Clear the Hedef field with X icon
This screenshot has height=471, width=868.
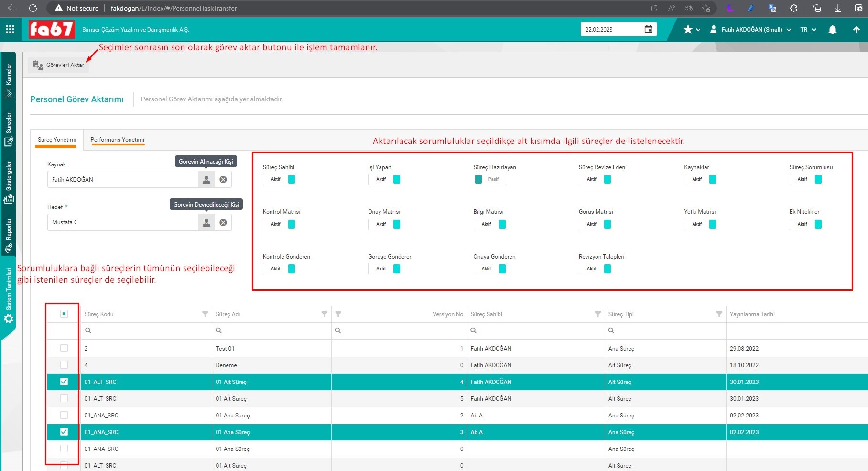(x=223, y=223)
